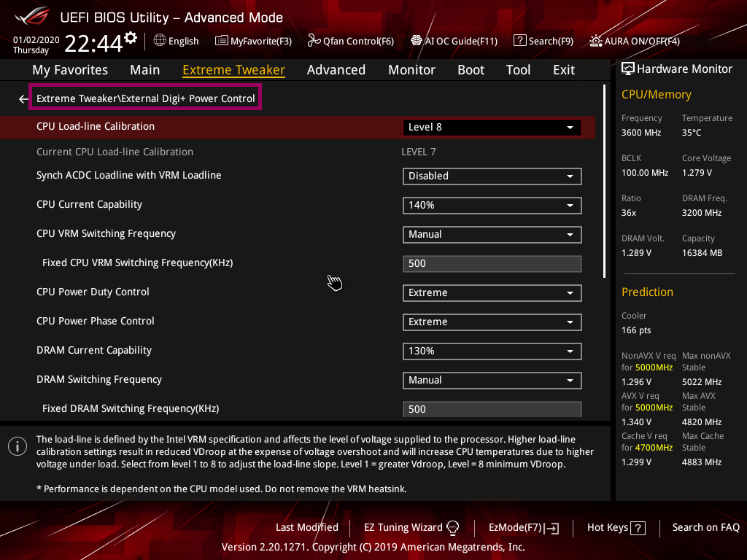The width and height of the screenshot is (747, 560).
Task: Click the Capacity 16384 MB value
Action: 702,253
